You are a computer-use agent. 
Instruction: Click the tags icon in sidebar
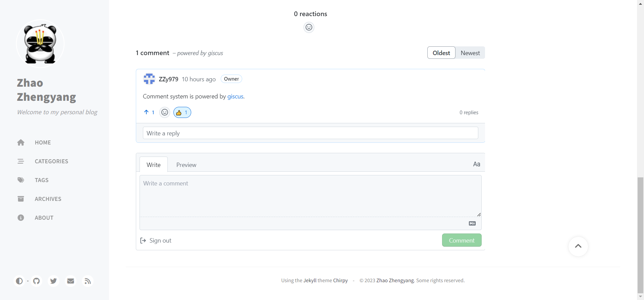pyautogui.click(x=21, y=180)
